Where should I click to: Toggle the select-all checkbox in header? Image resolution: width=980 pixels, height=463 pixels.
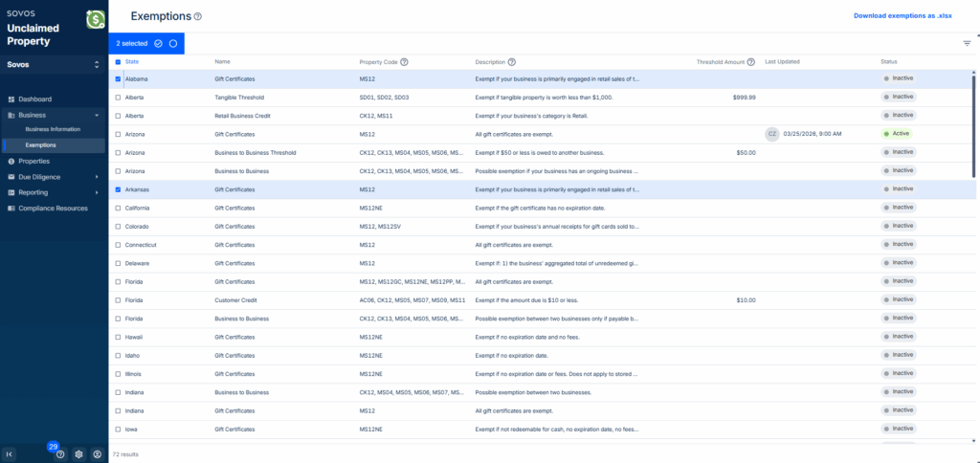point(118,62)
